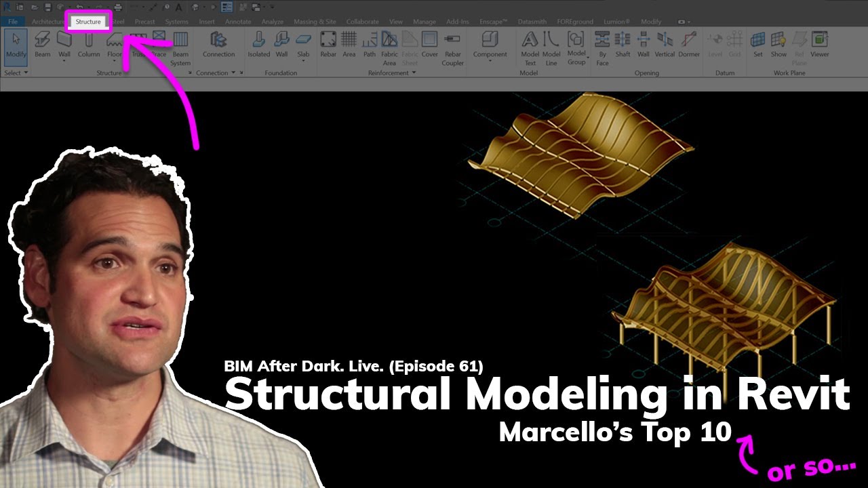The image size is (868, 488).
Task: Toggle Show work plane visibility
Action: coord(778,44)
